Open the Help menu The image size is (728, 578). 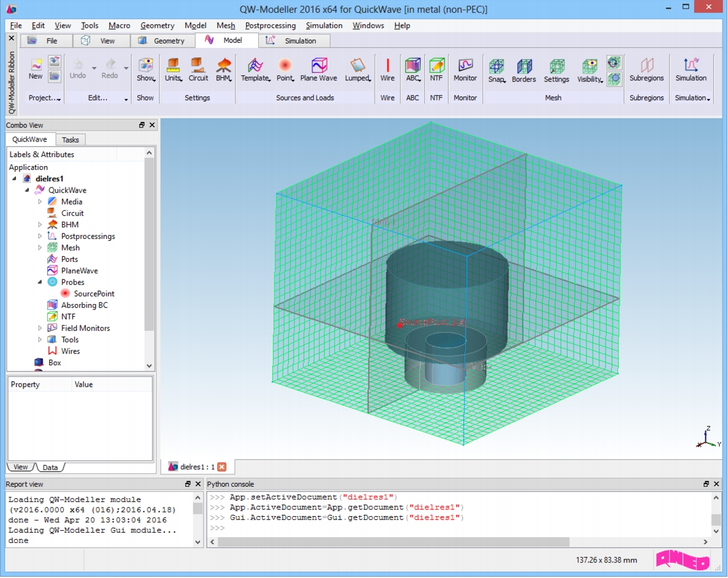coord(402,26)
